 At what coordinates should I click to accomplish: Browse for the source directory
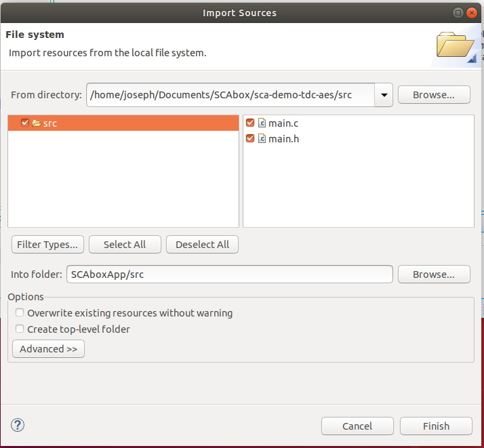pos(434,95)
